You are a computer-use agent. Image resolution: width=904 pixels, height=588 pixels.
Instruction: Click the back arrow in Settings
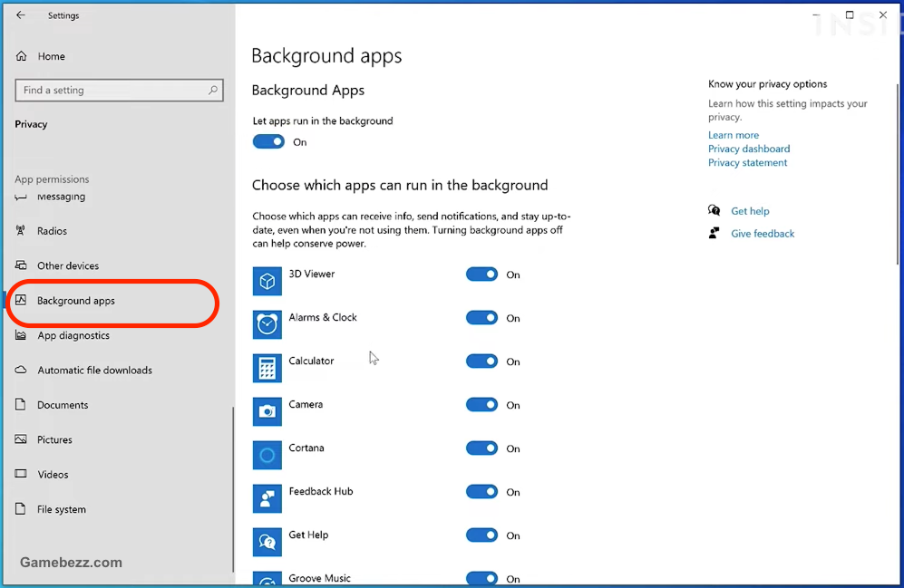tap(21, 15)
